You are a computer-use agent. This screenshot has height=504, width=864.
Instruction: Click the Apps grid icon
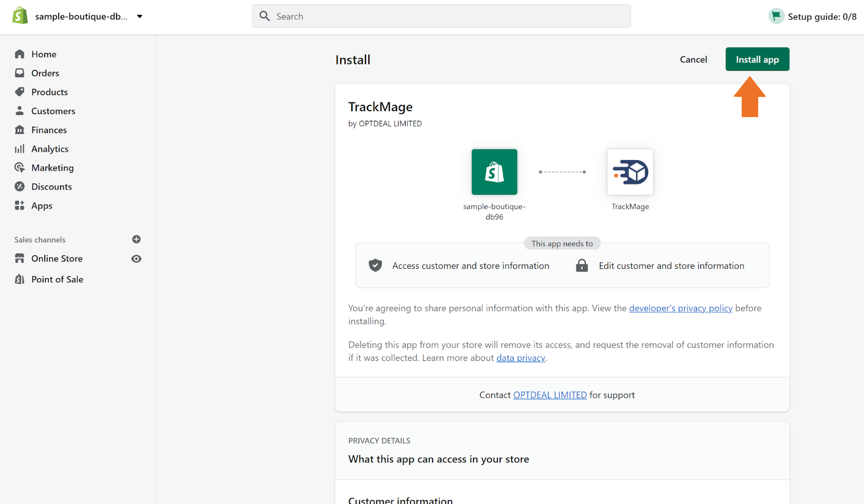tap(20, 205)
